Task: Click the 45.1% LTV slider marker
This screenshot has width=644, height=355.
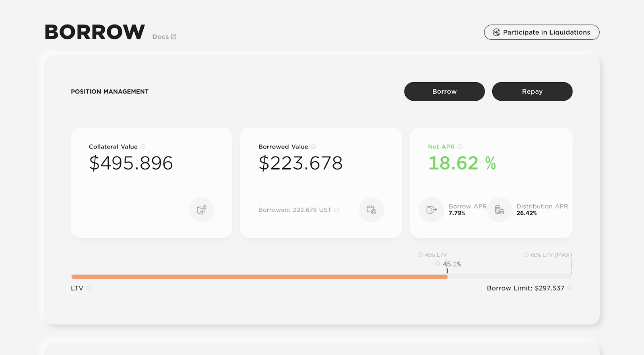Action: (x=447, y=271)
